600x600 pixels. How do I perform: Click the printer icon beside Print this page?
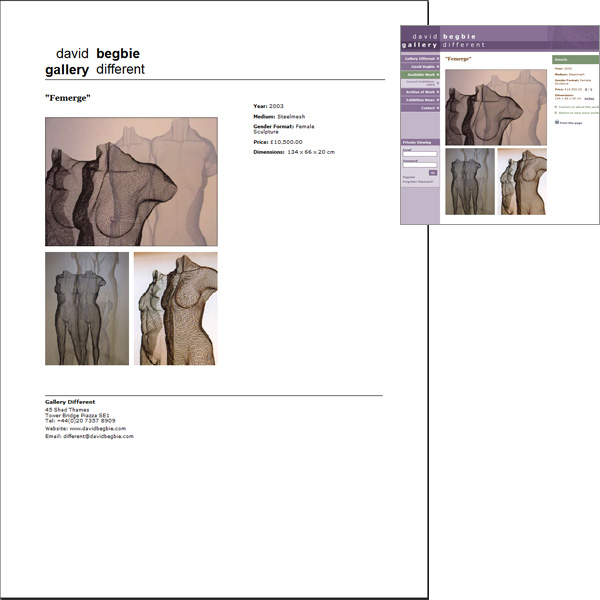tap(557, 122)
